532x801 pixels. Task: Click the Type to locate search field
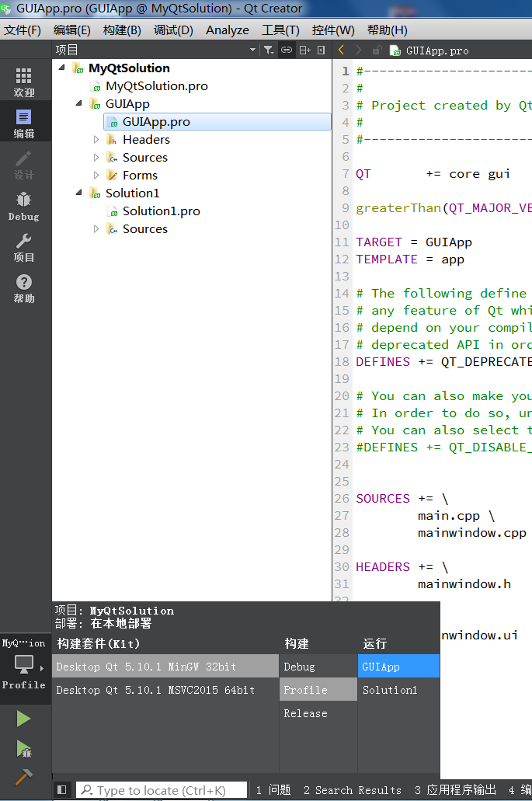click(162, 790)
